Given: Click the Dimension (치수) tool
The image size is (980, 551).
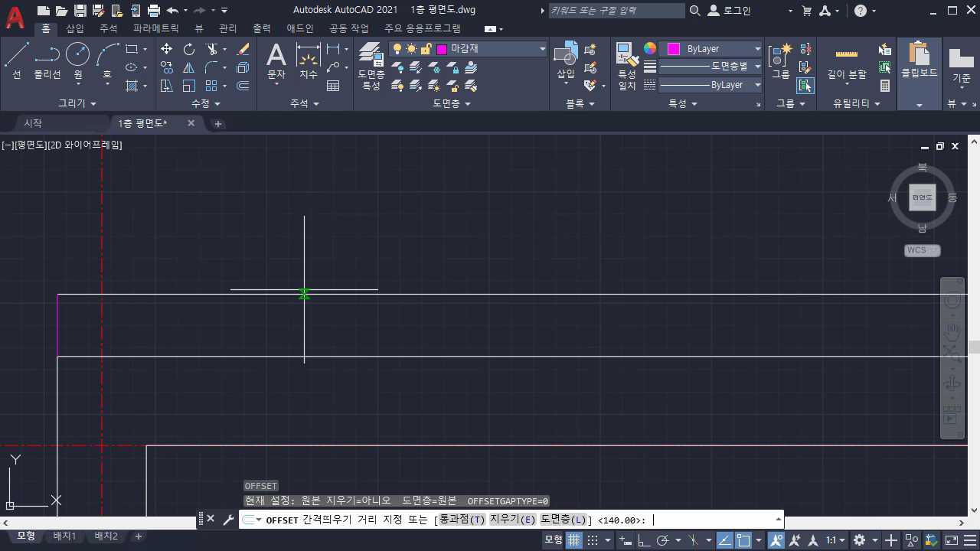Looking at the screenshot, I should [308, 61].
